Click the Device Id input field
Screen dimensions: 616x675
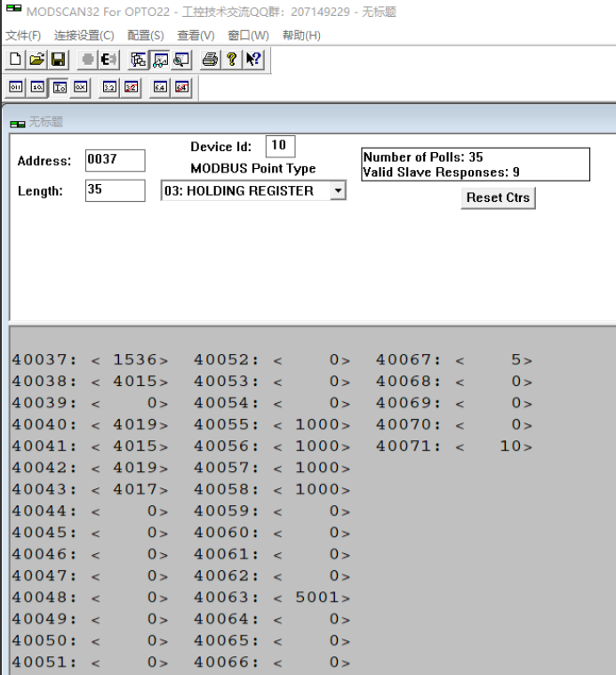281,146
